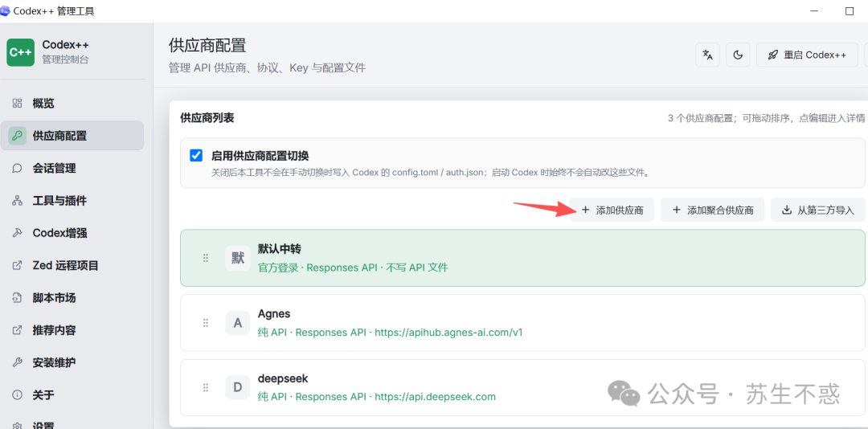Select the Agnes provider name

click(x=274, y=313)
